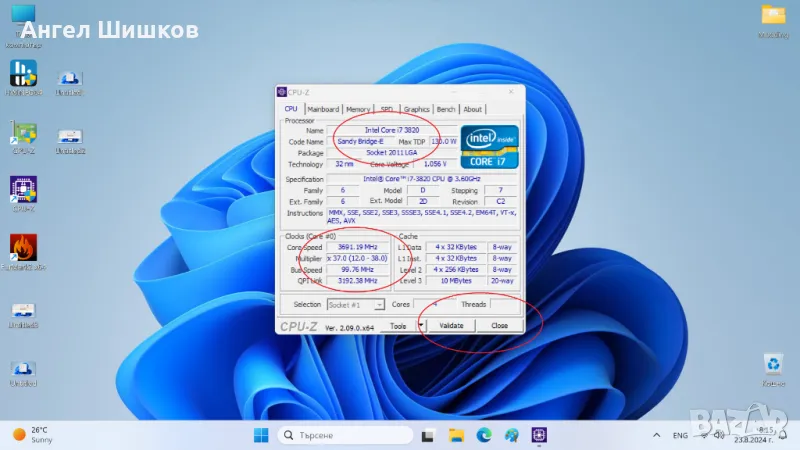Image resolution: width=800 pixels, height=450 pixels.
Task: Switch to the Memory tab
Action: tap(358, 109)
